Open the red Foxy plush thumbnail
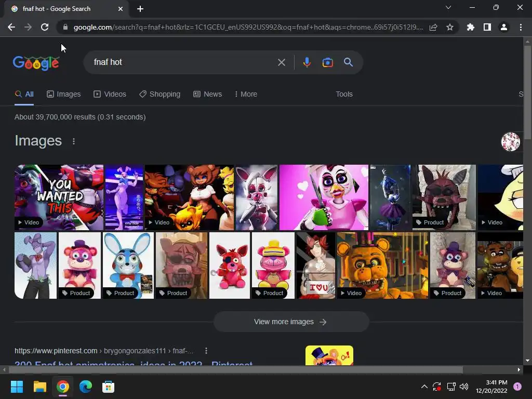 coord(230,265)
